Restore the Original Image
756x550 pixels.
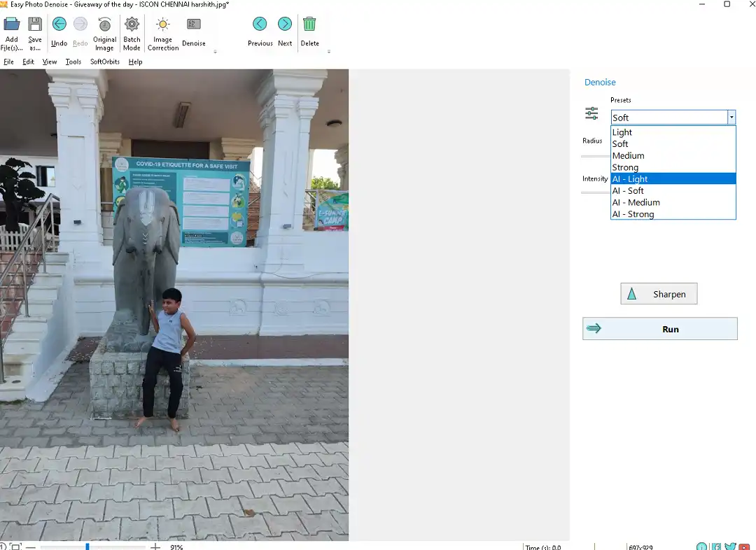[104, 25]
